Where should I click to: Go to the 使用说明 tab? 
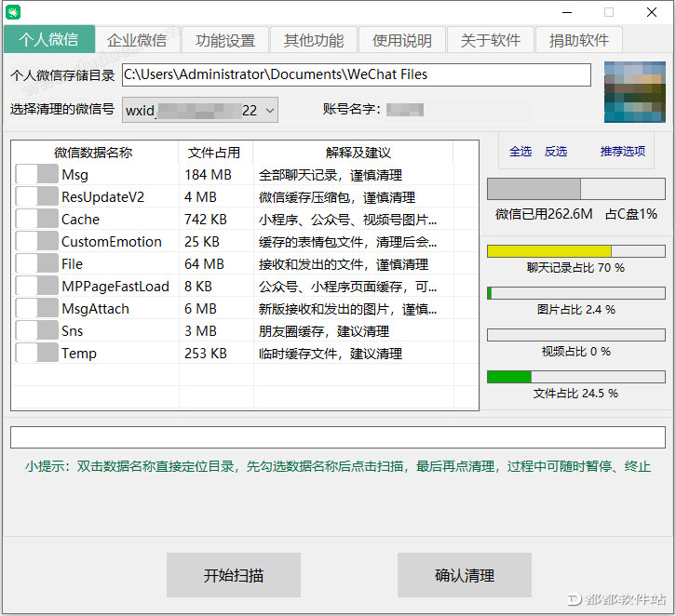(x=402, y=41)
